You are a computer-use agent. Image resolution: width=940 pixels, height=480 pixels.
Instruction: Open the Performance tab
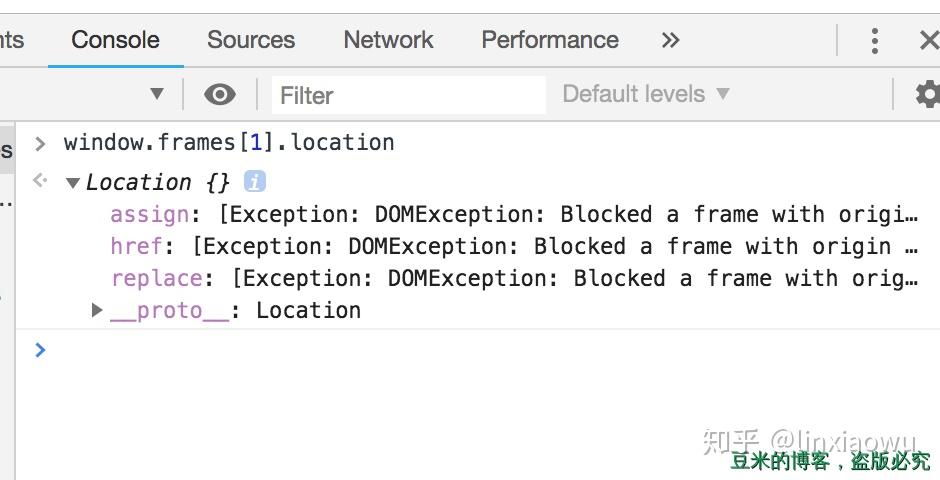click(550, 40)
